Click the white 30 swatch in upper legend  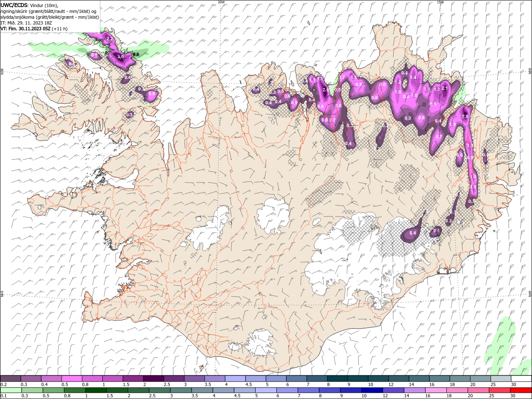click(x=521, y=379)
